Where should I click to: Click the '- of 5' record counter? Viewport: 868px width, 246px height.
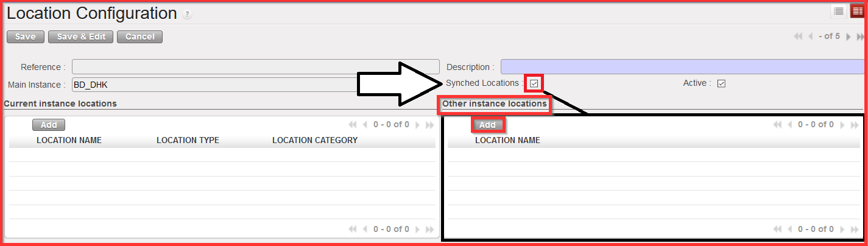click(829, 37)
